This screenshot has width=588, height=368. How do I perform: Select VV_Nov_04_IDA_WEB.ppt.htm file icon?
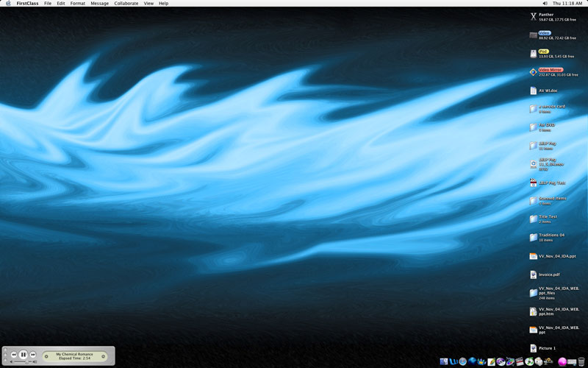(x=534, y=311)
